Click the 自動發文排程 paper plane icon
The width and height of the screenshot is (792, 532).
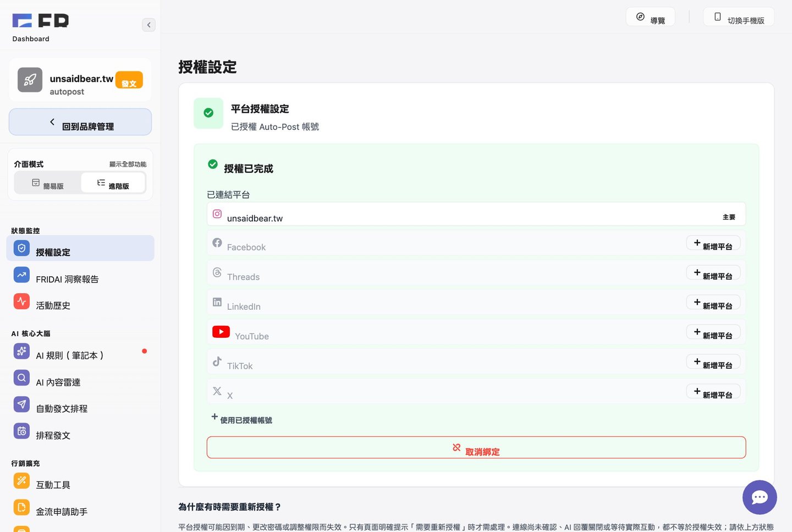[x=21, y=404]
